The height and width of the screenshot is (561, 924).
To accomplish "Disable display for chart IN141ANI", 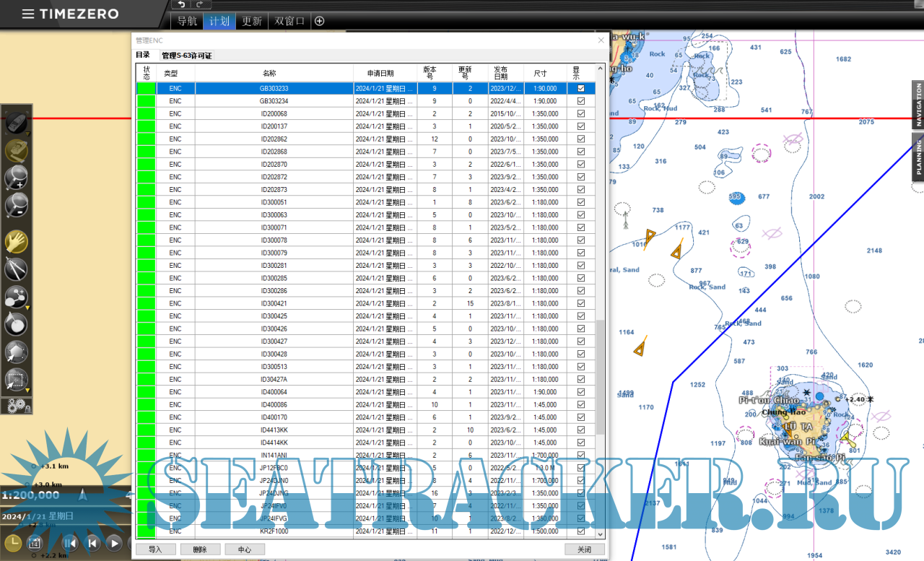I will point(580,455).
